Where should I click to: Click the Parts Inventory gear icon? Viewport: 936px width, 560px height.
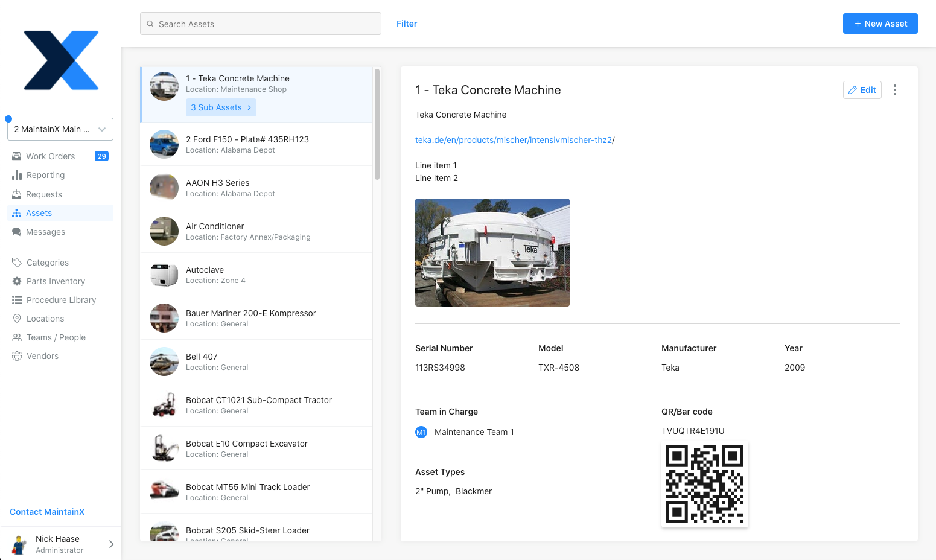pos(17,281)
